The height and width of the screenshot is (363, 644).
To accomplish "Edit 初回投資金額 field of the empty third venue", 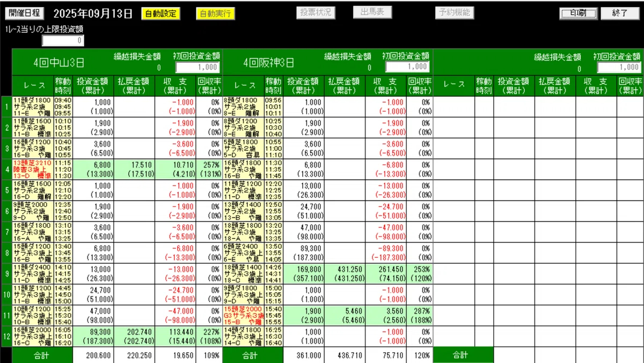I will (x=619, y=67).
